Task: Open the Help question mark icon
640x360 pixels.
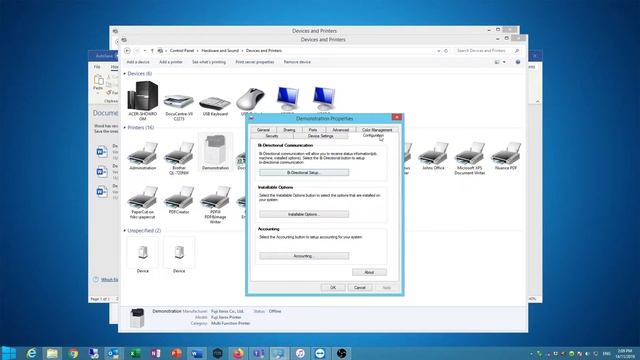Action: pos(518,62)
